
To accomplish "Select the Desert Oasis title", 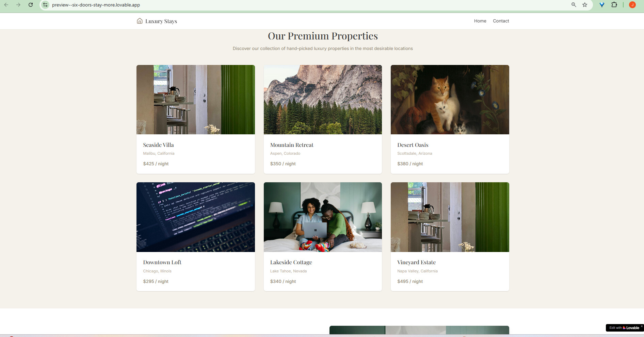I will (x=413, y=145).
